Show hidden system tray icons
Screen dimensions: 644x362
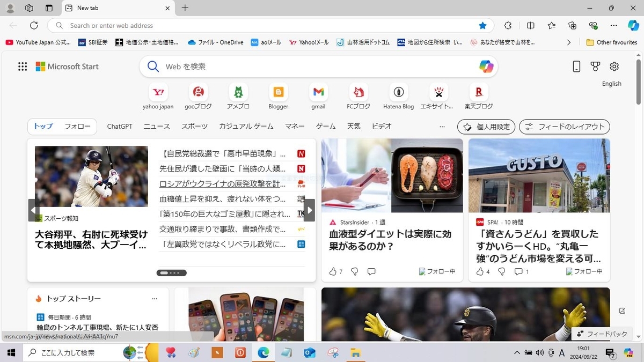coord(517,352)
